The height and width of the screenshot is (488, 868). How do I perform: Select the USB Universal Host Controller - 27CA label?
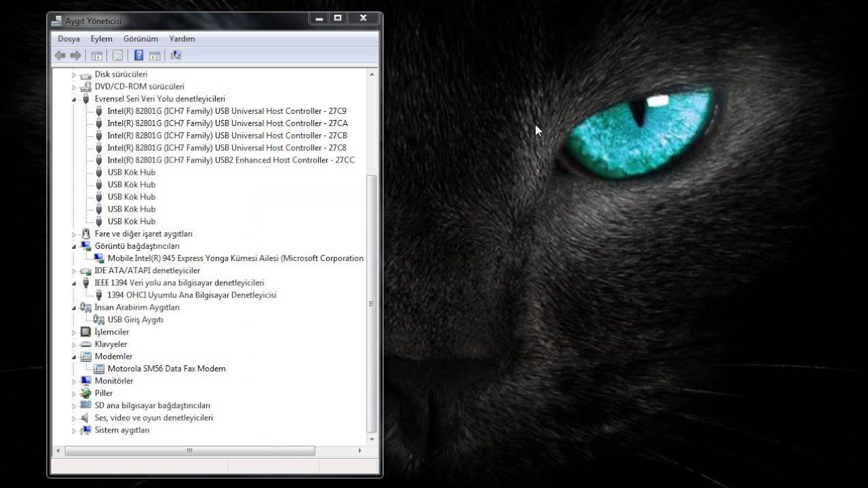click(x=227, y=123)
